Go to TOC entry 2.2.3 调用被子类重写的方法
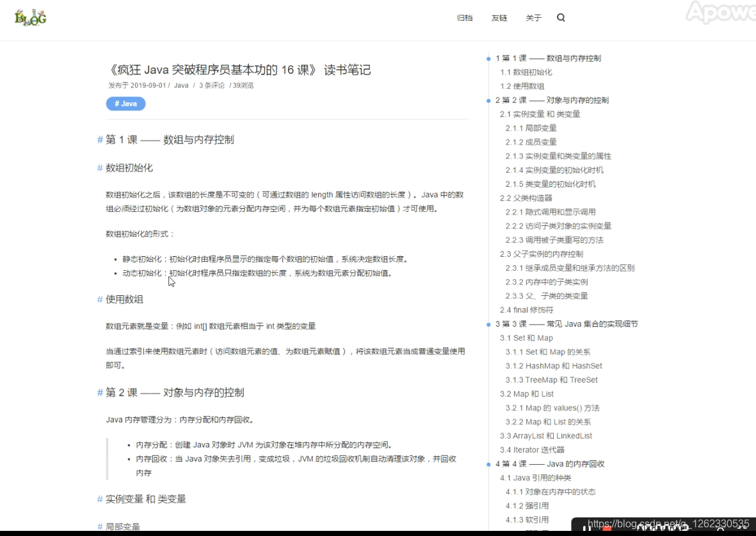This screenshot has width=756, height=536. tap(554, 240)
